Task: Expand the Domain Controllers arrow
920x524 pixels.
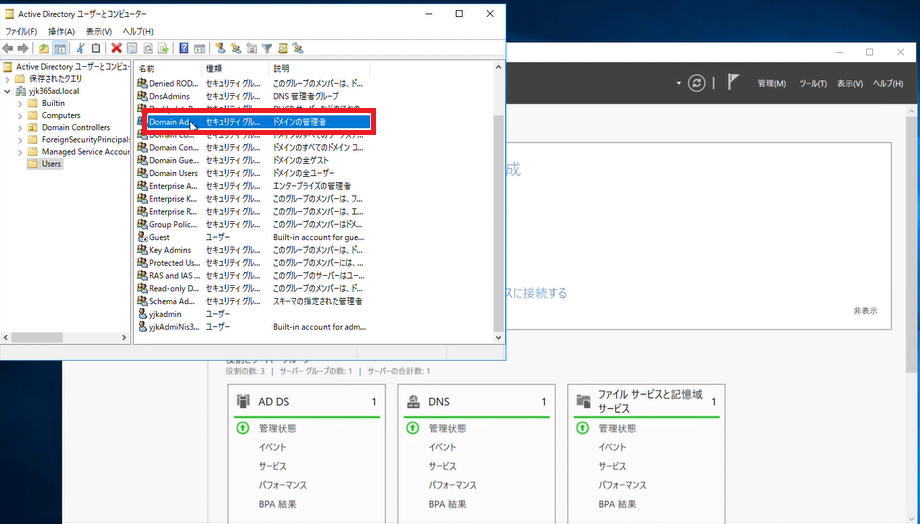Action: (20, 127)
